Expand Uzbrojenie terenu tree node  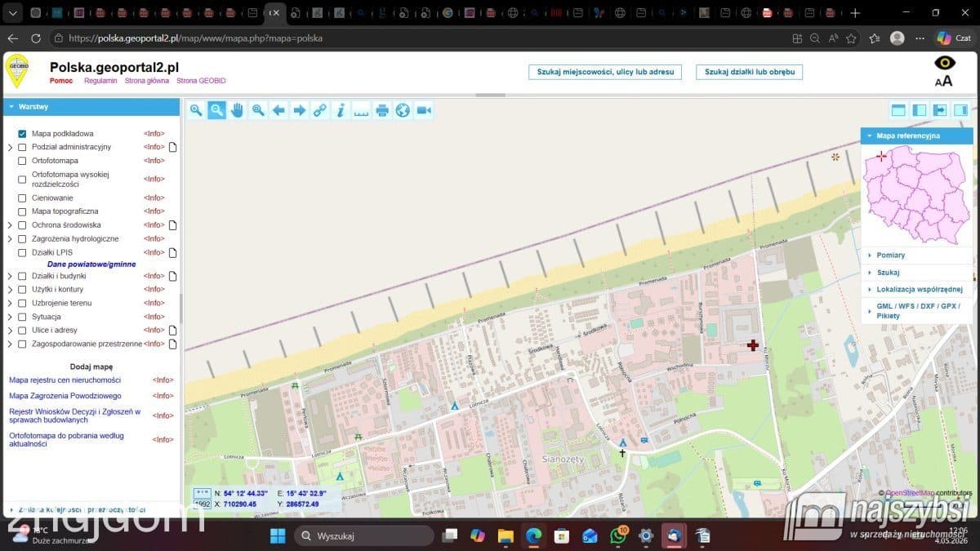(10, 303)
